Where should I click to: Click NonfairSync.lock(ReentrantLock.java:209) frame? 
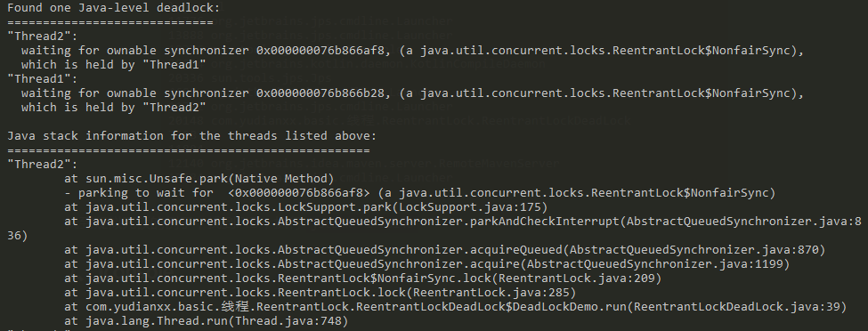pyautogui.click(x=362, y=279)
